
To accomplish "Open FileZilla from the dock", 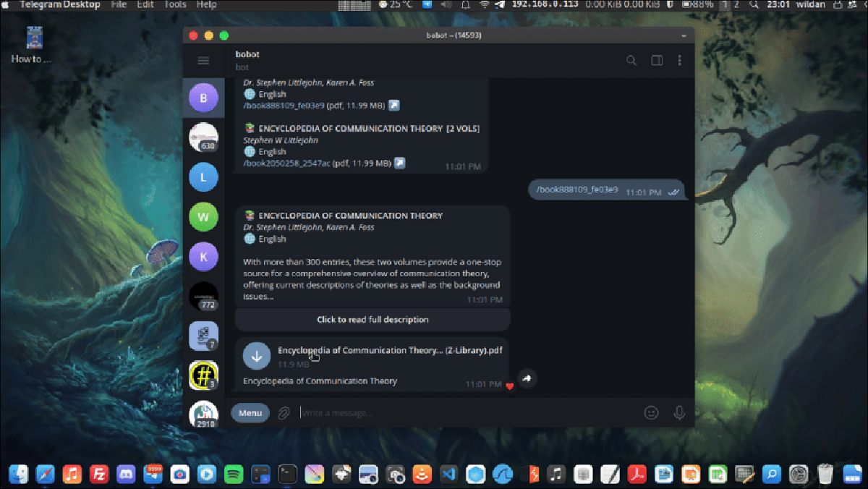I will click(99, 474).
